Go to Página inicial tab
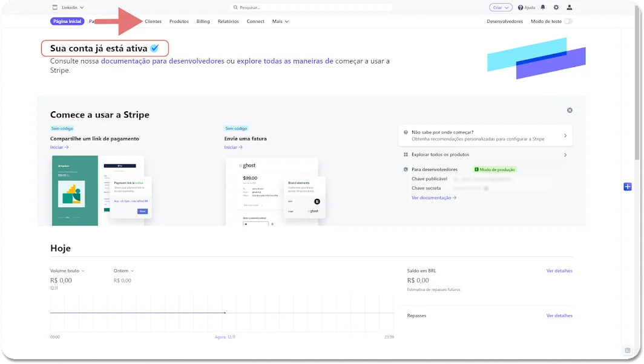 [67, 21]
